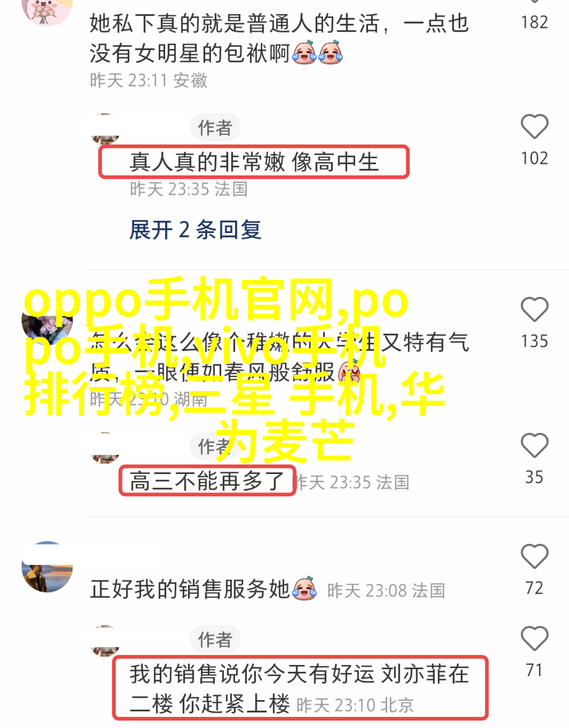Like the author's reply with 35 likes
This screenshot has height=728, width=569.
pyautogui.click(x=534, y=445)
